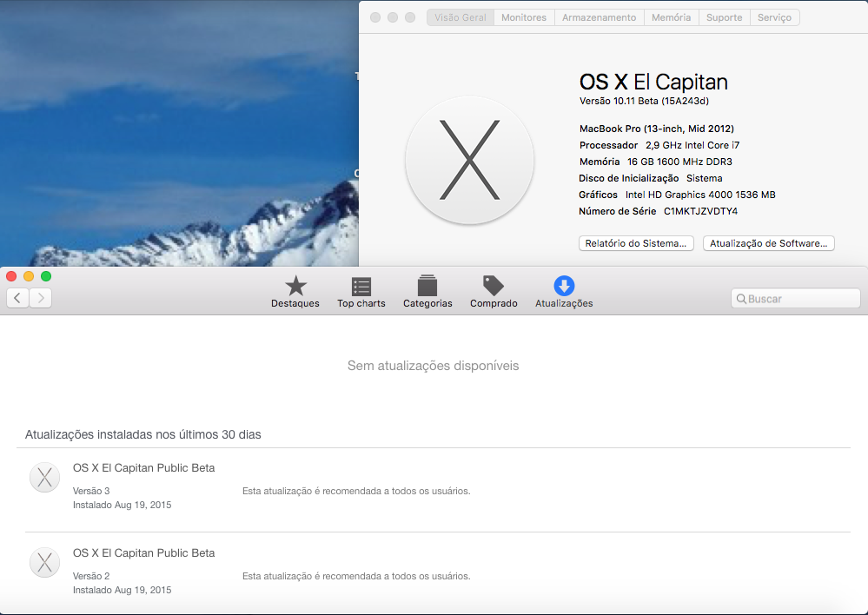The width and height of the screenshot is (868, 615).
Task: Click the Atualizações instaladas nos últimos 30 dias heading
Action: 142,434
